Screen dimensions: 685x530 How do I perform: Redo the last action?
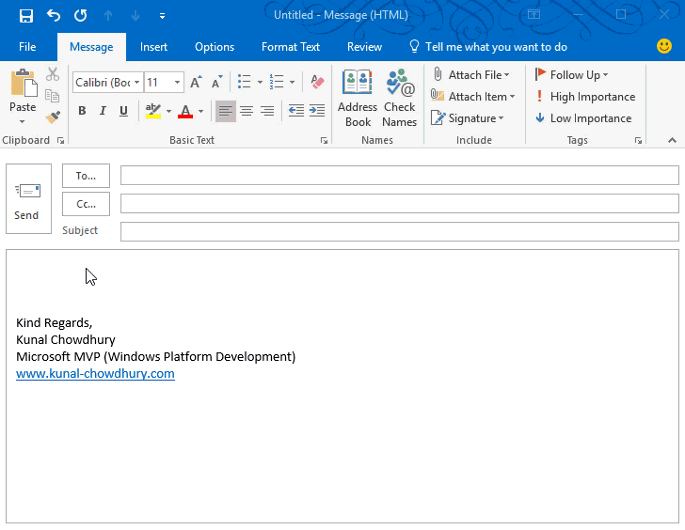[80, 16]
